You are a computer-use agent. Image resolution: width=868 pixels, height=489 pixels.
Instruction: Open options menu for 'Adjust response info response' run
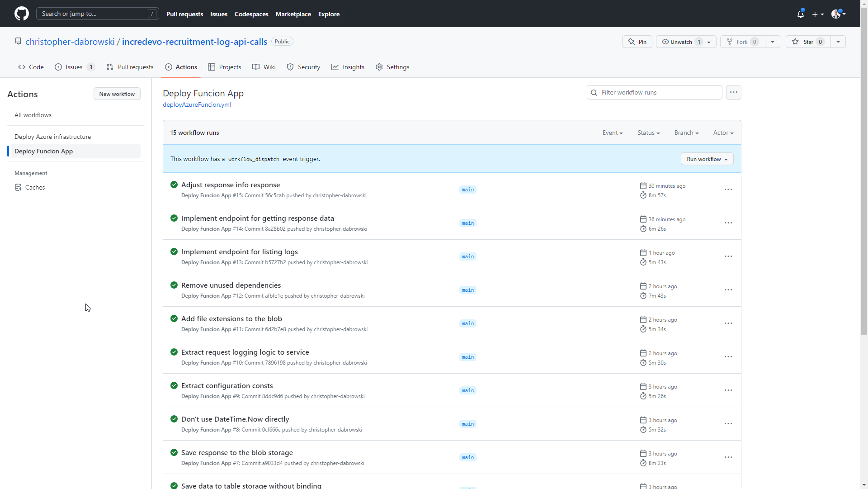click(x=728, y=190)
